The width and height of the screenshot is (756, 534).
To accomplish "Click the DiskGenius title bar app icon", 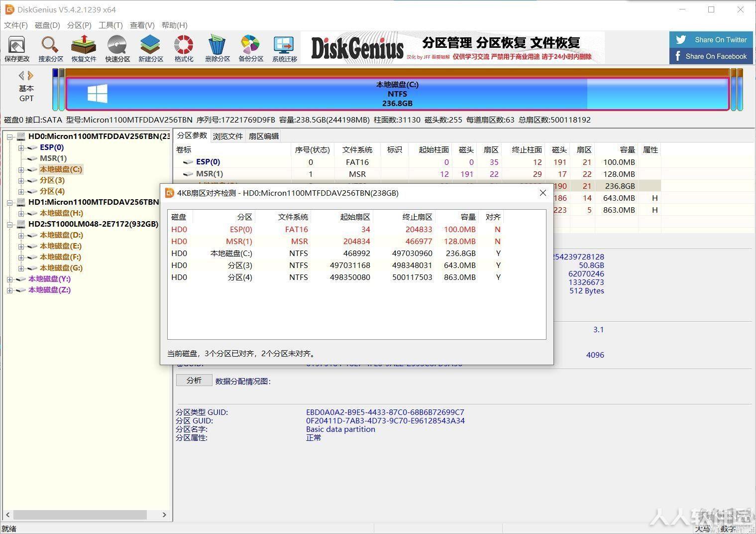I will [9, 9].
